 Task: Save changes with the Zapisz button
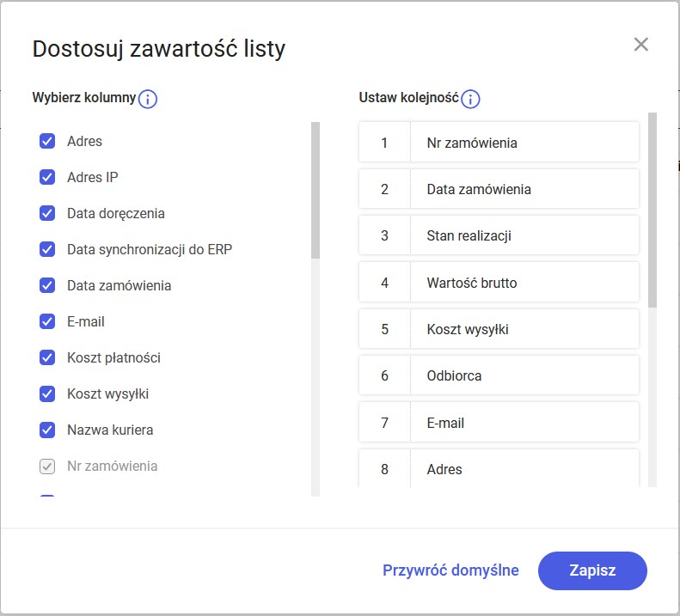click(592, 570)
